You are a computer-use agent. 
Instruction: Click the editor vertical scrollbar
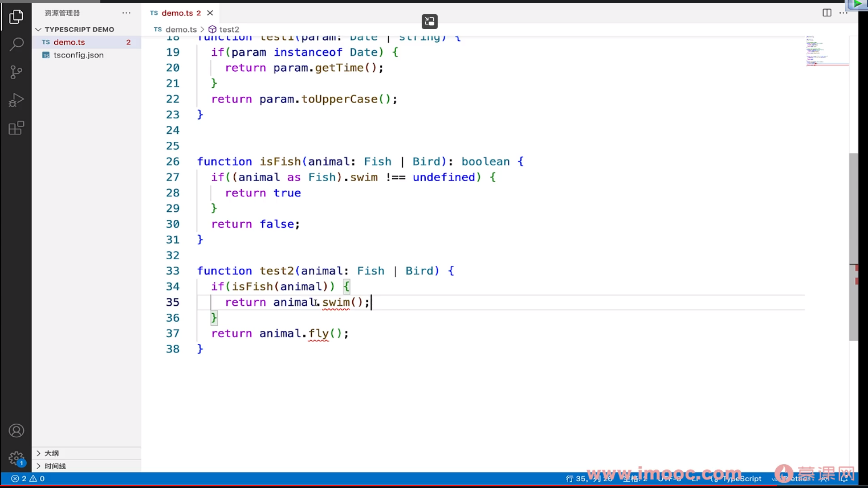point(853,247)
